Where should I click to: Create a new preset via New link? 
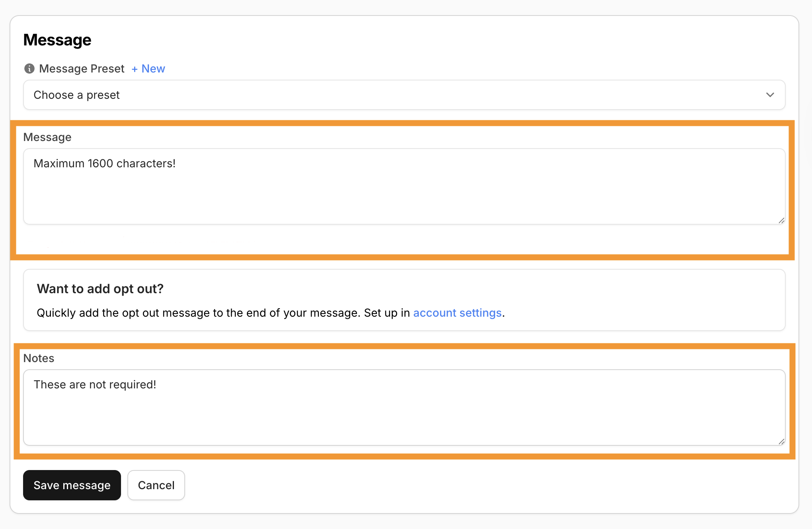tap(153, 69)
